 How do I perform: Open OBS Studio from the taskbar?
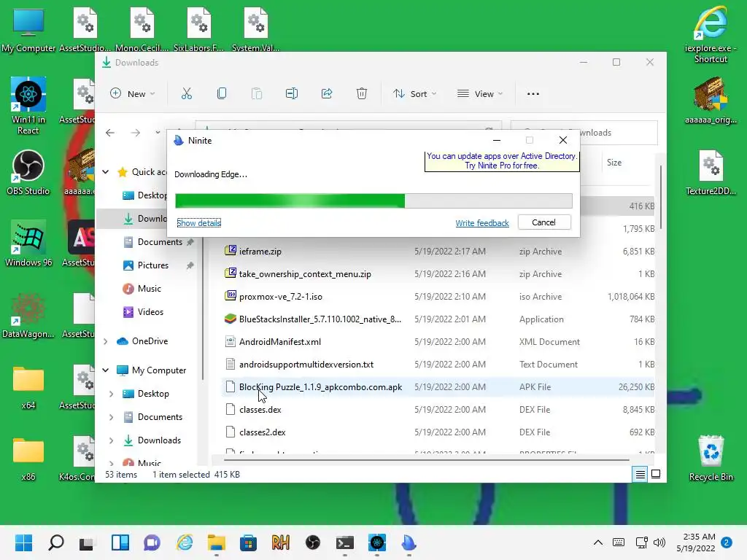(x=312, y=542)
